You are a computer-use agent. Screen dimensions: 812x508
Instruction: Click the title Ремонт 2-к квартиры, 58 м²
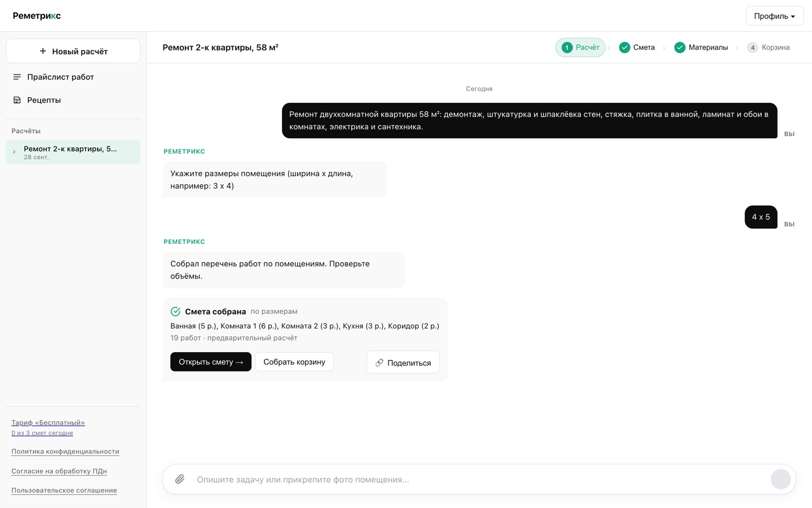220,47
